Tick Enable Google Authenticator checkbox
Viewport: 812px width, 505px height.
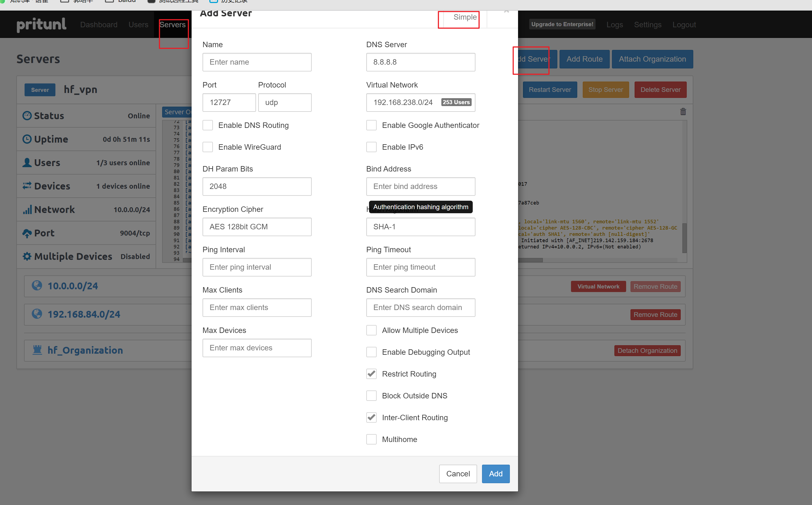click(371, 125)
